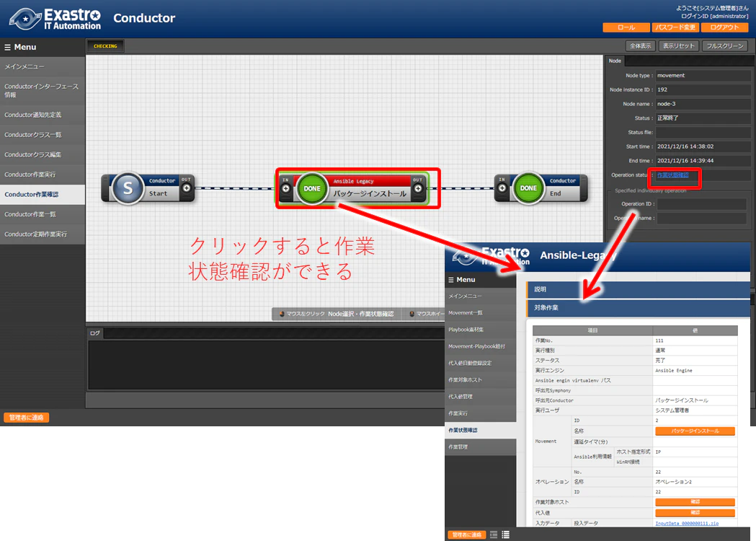
Task: Open Conductor作業一覧 in the sidebar
Action: point(43,214)
